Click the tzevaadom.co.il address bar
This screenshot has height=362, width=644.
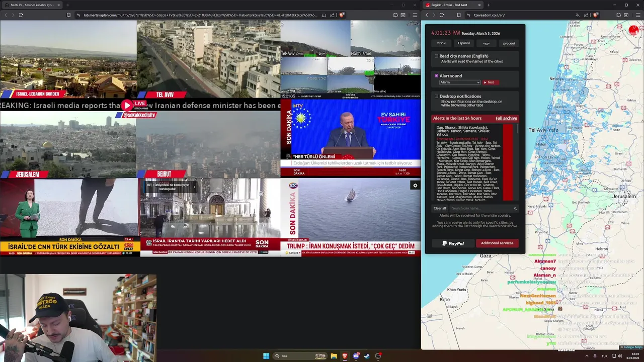point(489,15)
